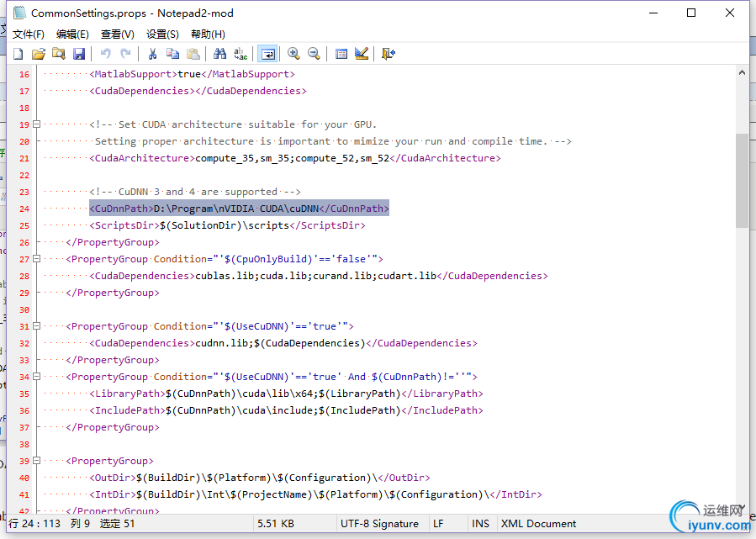Screen dimensions: 756x539
Task: Open Find with the binoculars icon
Action: (219, 54)
